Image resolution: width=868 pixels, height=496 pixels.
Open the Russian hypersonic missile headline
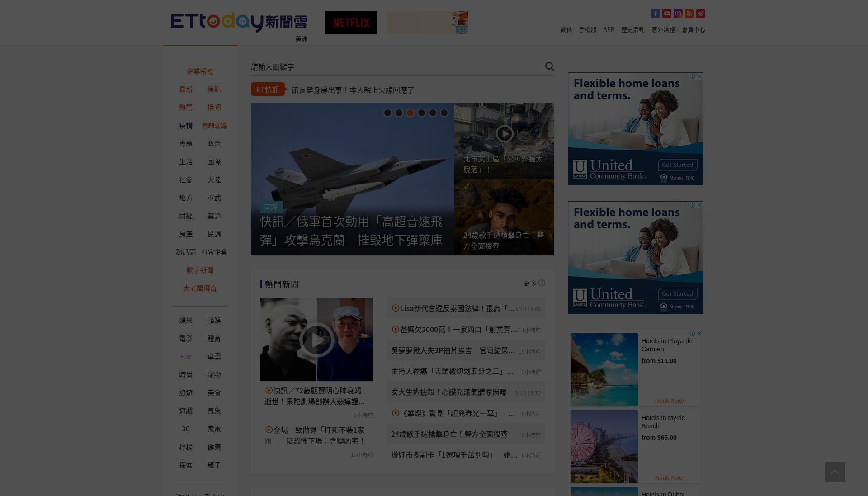352,231
